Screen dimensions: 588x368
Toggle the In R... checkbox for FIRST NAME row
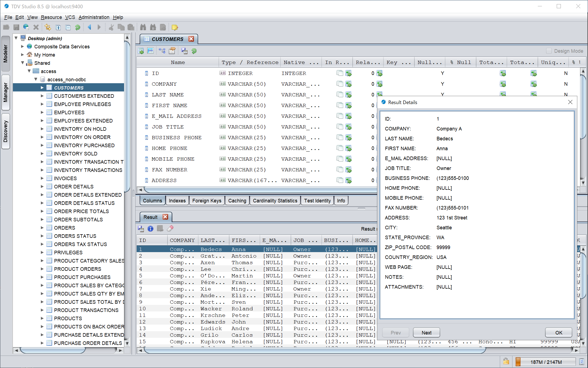coord(340,105)
